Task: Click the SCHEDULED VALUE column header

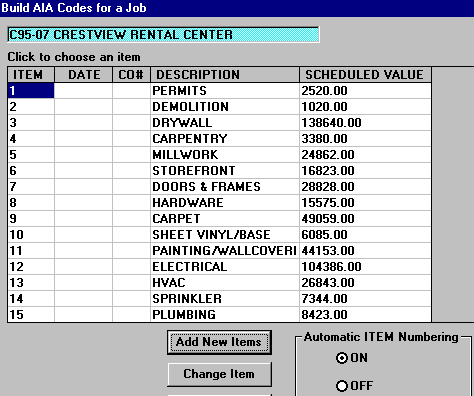Action: coord(365,75)
